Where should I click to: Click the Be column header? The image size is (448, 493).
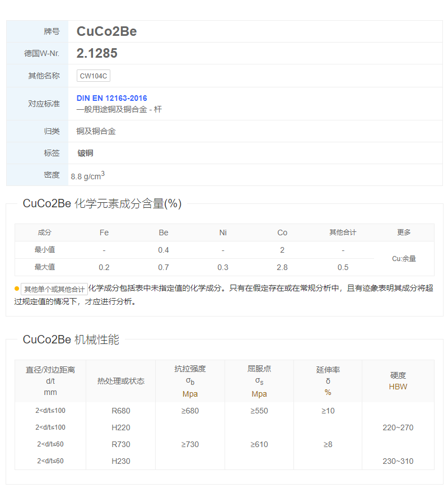[164, 232]
